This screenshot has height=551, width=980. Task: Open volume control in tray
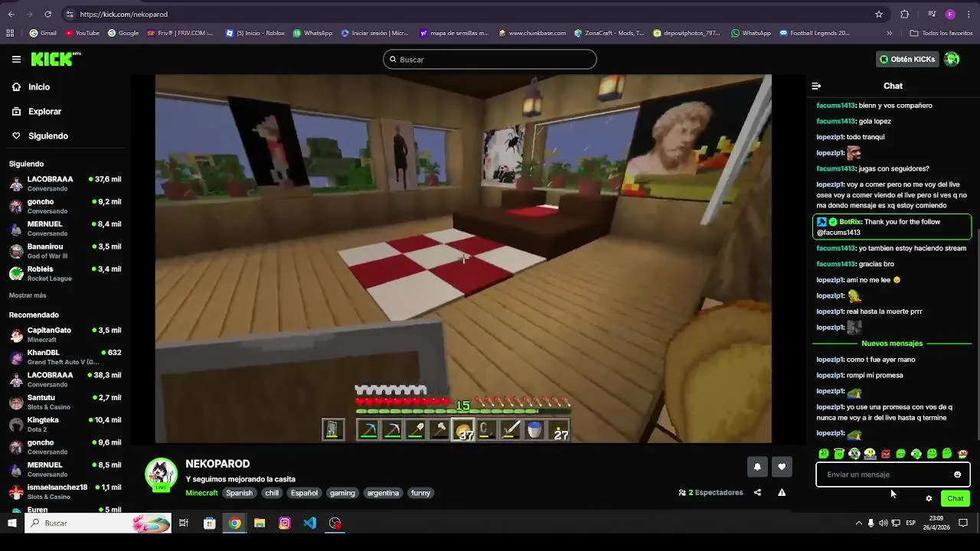pos(884,523)
